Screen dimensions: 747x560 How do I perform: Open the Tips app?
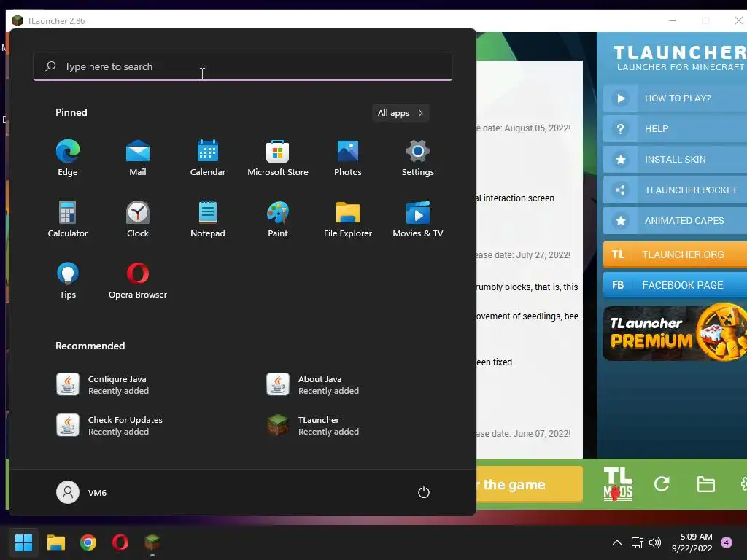click(x=68, y=281)
